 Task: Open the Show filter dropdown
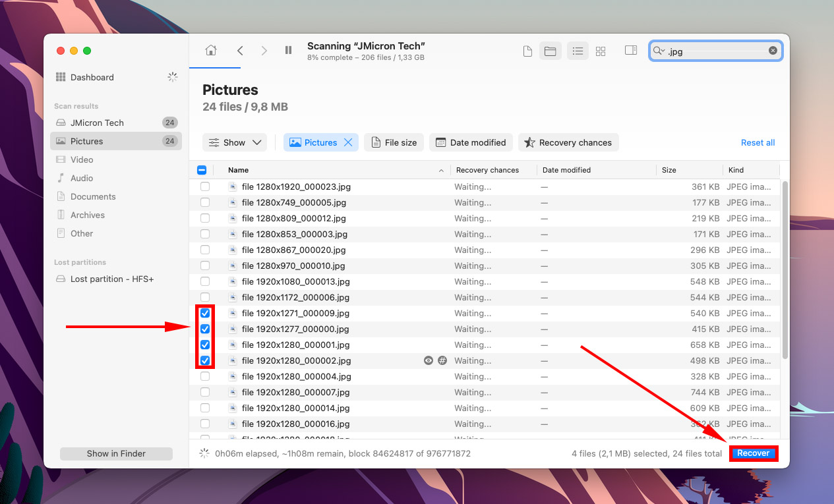coord(234,142)
